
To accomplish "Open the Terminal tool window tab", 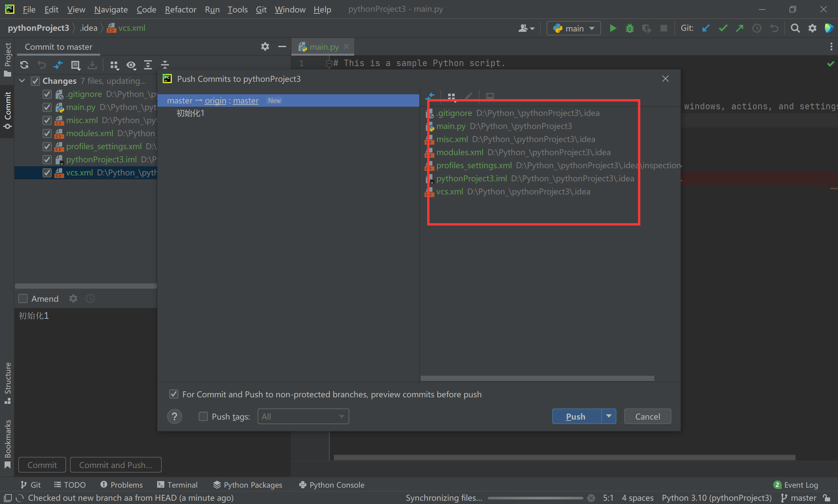I will pyautogui.click(x=177, y=485).
